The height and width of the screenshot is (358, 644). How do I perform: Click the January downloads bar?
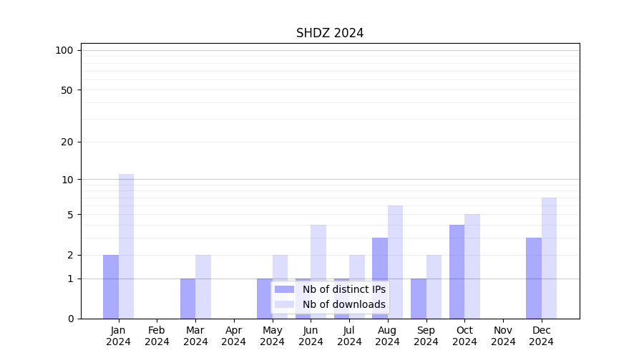coord(126,246)
